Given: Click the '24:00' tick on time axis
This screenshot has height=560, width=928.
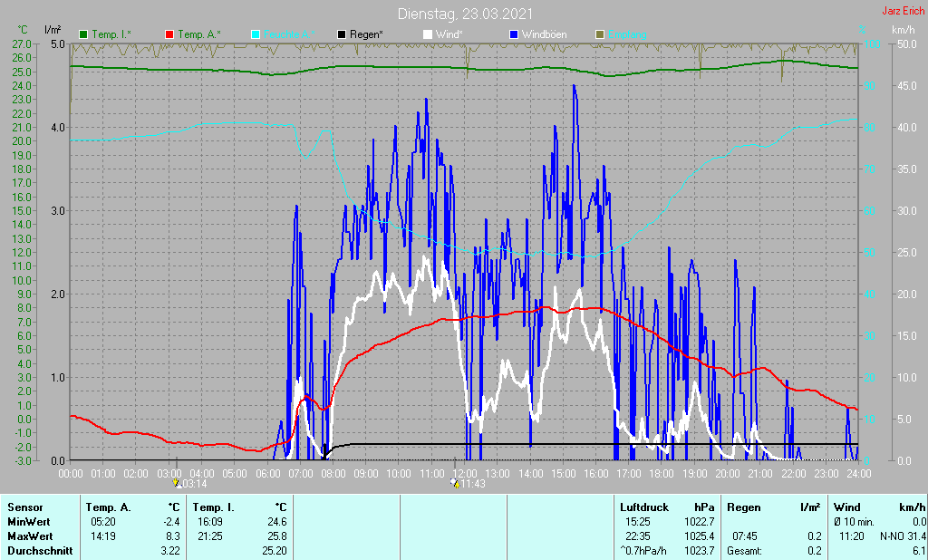Looking at the screenshot, I should (x=859, y=474).
